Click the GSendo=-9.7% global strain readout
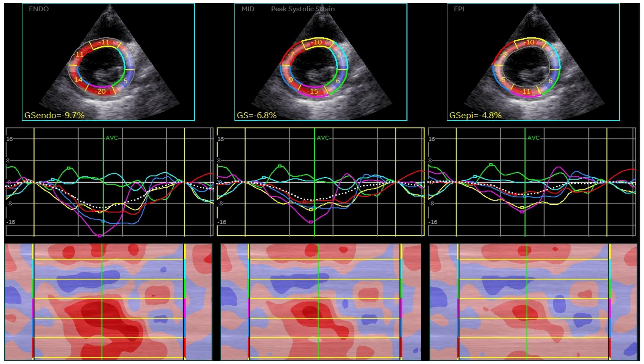This screenshot has height=364, width=644. point(54,115)
